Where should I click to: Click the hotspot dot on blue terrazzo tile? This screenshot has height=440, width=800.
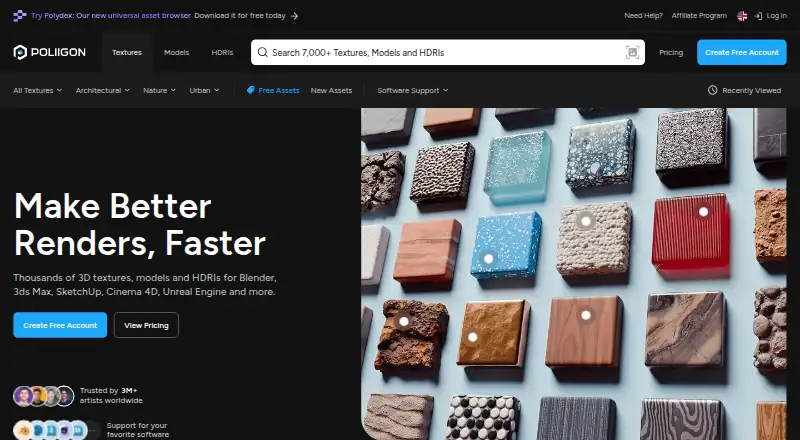point(488,258)
